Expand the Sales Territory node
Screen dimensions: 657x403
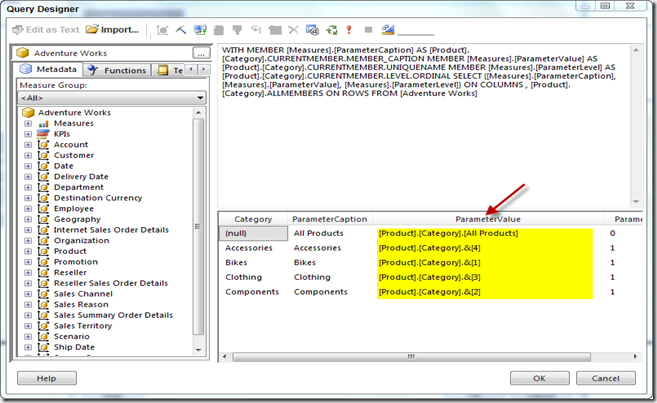click(x=28, y=326)
